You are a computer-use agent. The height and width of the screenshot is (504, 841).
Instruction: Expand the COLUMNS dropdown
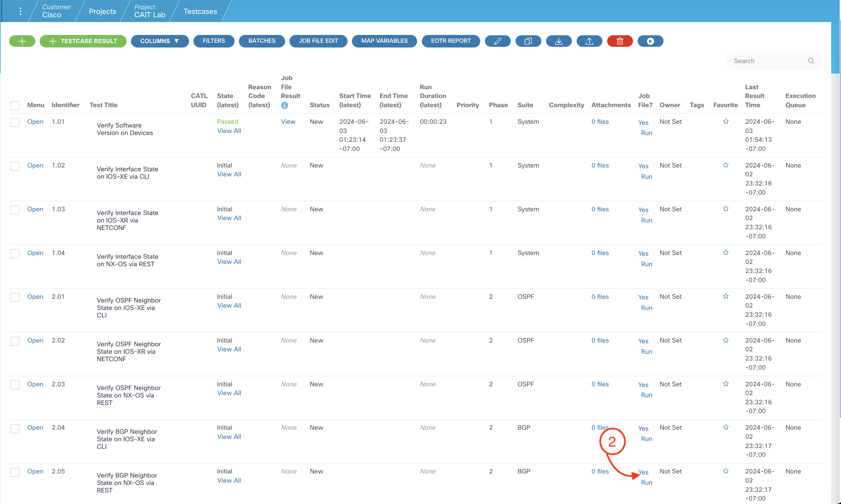pos(160,41)
